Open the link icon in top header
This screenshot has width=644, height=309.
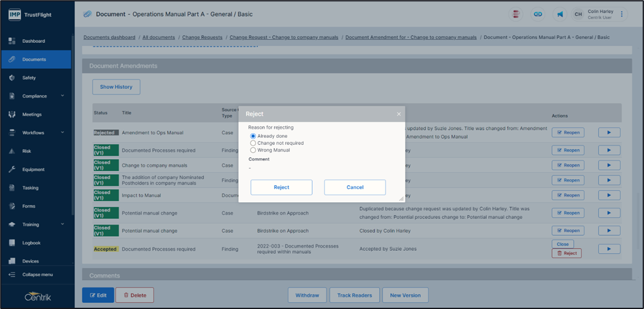coord(538,14)
